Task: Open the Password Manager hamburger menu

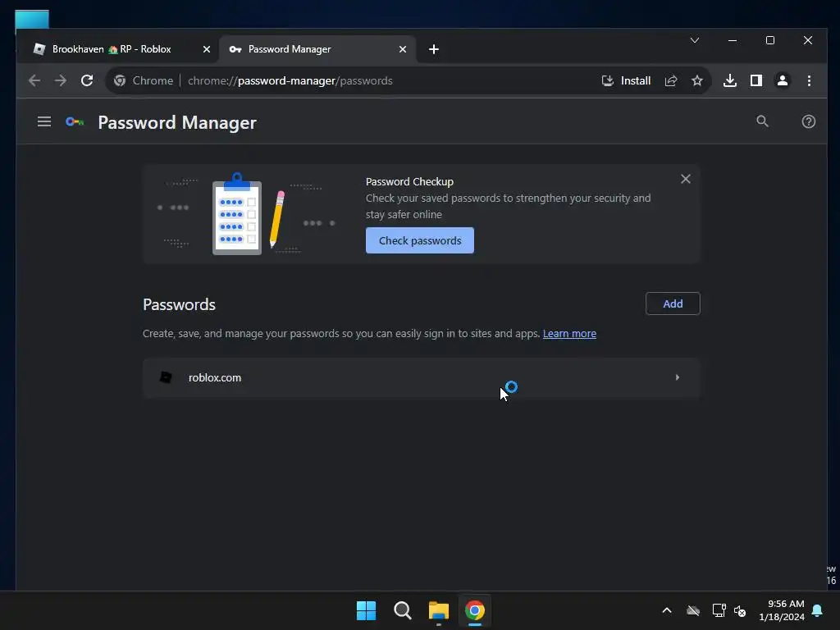Action: [x=44, y=122]
